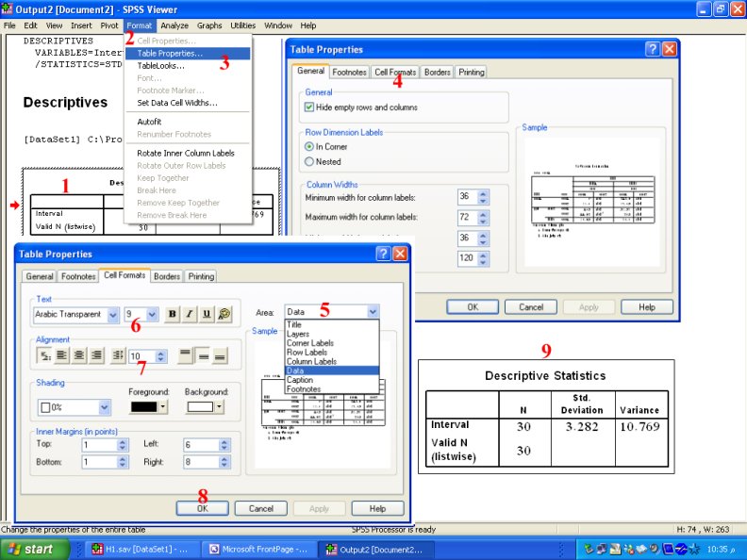Screen dimensions: 747x560
Task: Increase the Minimum width for column labels stepper
Action: coord(483,194)
